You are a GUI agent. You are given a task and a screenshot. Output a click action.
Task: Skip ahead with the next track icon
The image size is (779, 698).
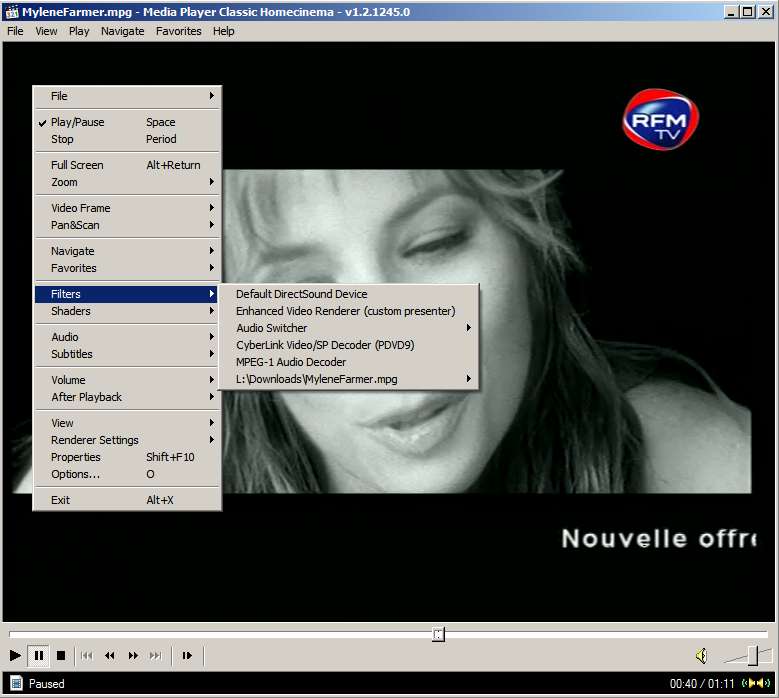click(156, 656)
